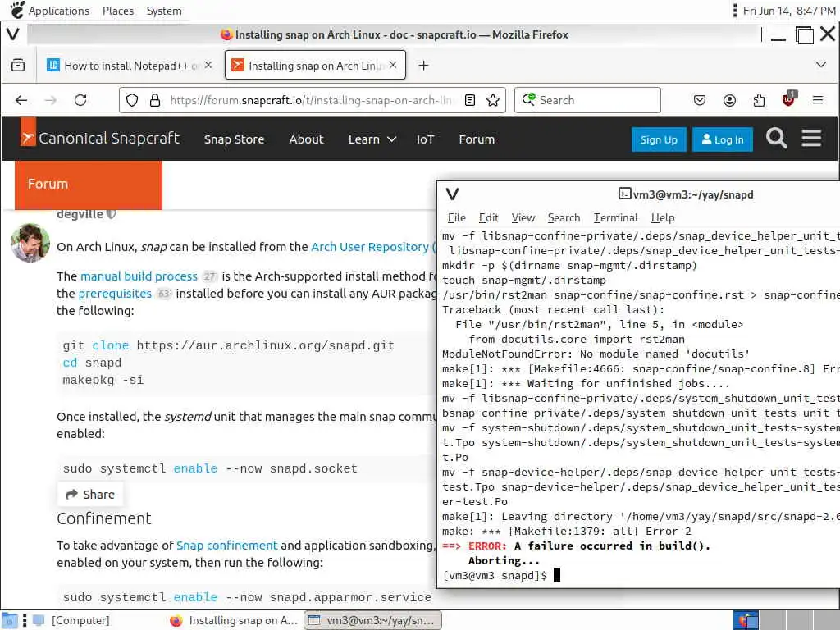Click the terminal window menu V icon
The height and width of the screenshot is (630, 840).
point(452,194)
